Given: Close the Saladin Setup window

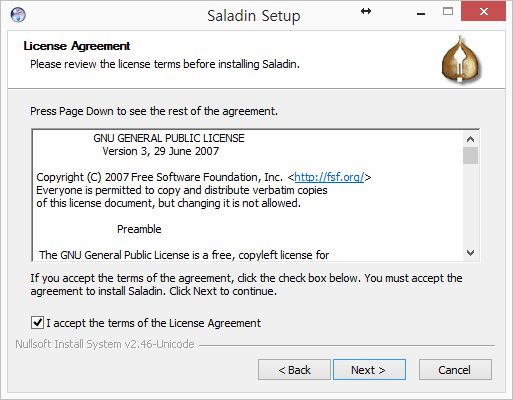Looking at the screenshot, I should 483,12.
